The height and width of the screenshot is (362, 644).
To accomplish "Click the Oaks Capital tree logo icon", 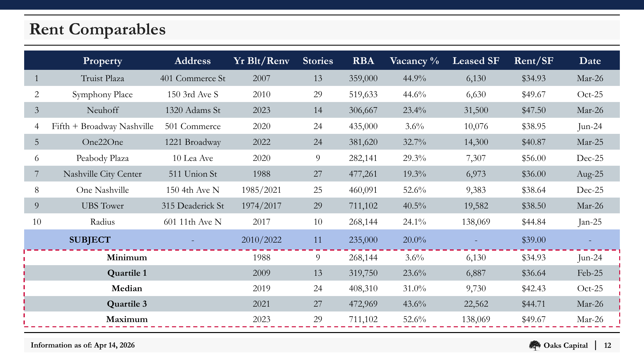I will click(x=535, y=346).
